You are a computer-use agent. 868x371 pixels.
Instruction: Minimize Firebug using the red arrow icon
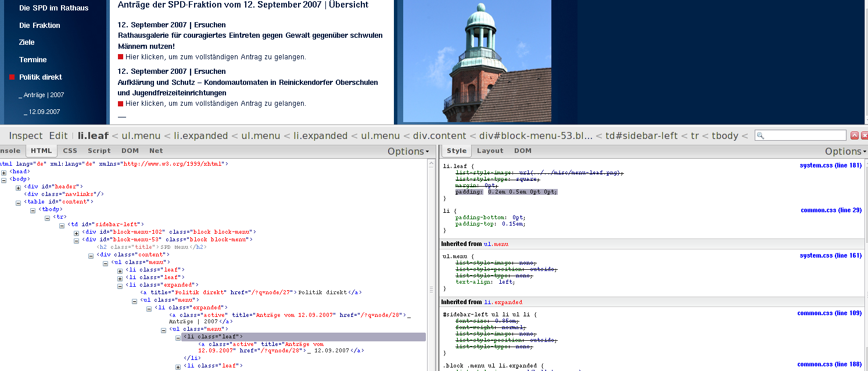coord(855,135)
